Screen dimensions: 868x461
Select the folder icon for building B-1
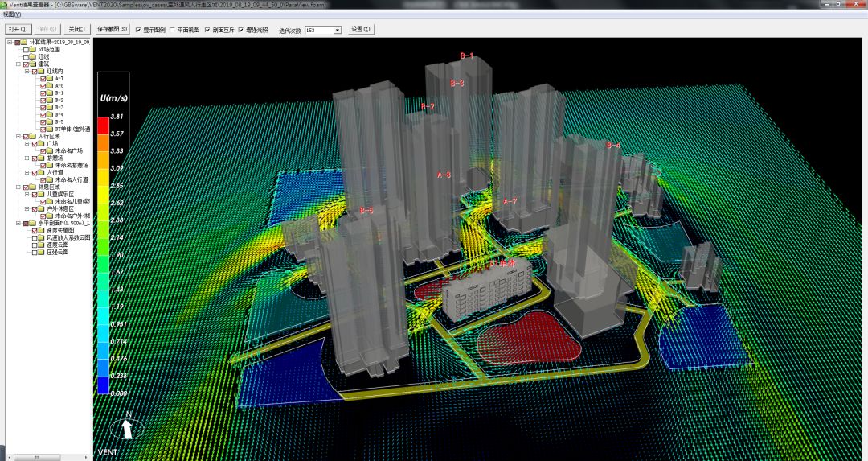(x=49, y=93)
